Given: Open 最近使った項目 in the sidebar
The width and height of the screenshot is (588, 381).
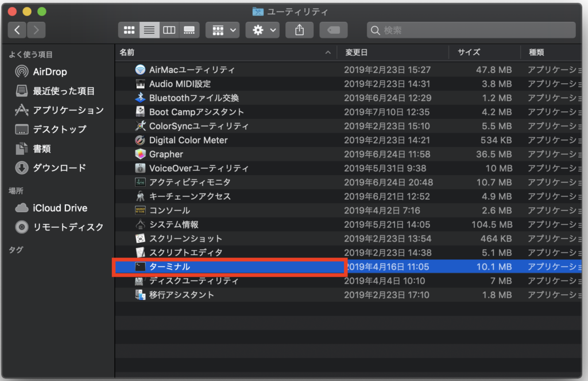Looking at the screenshot, I should point(55,91).
